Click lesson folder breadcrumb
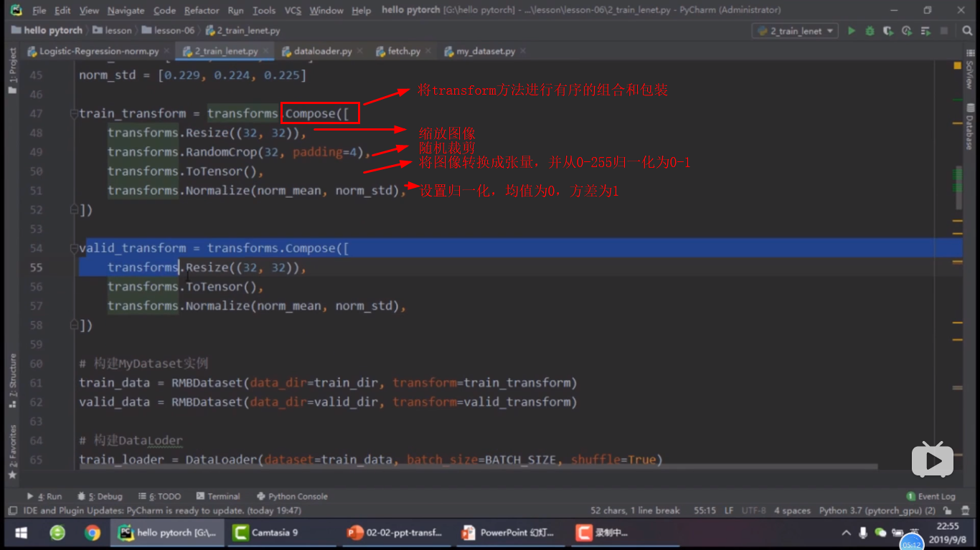This screenshot has height=550, width=980. tap(113, 31)
